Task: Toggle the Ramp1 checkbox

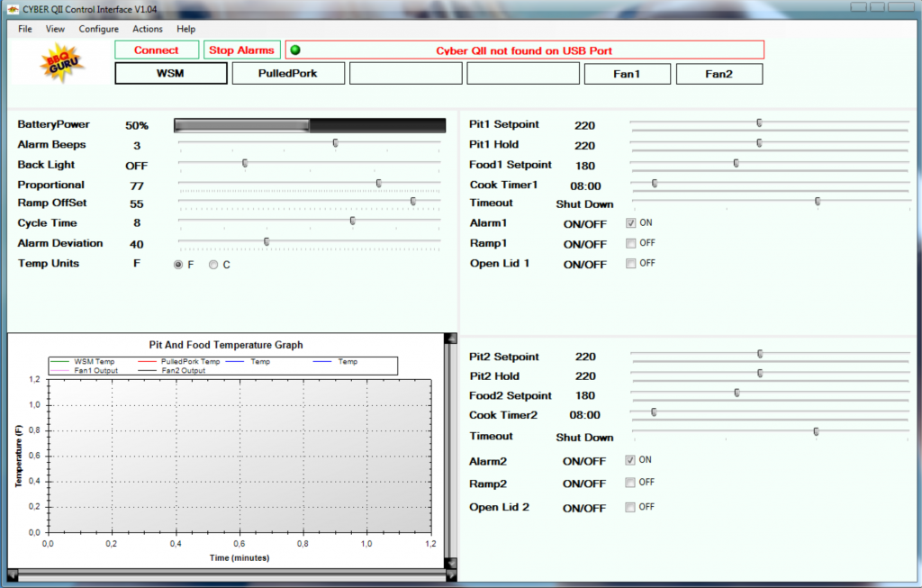Action: click(x=631, y=243)
